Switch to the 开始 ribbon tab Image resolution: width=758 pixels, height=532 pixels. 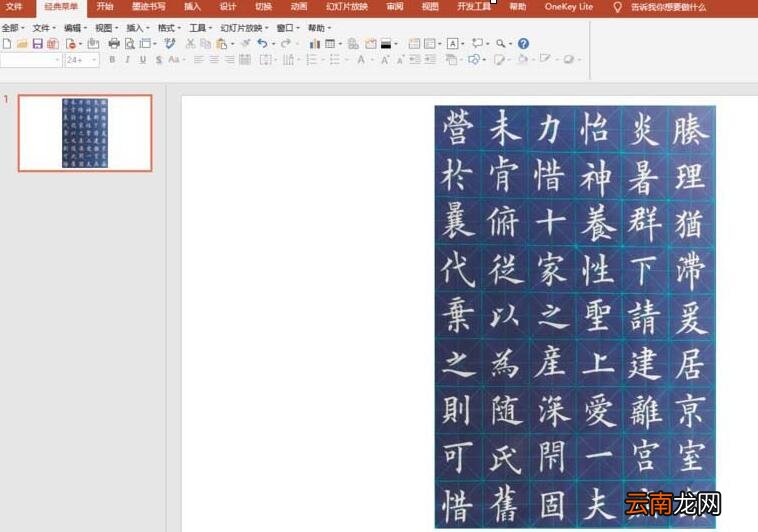(x=104, y=7)
